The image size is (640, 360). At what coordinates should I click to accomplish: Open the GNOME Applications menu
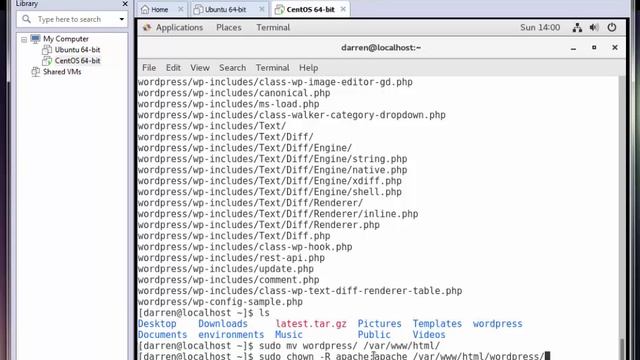click(179, 28)
